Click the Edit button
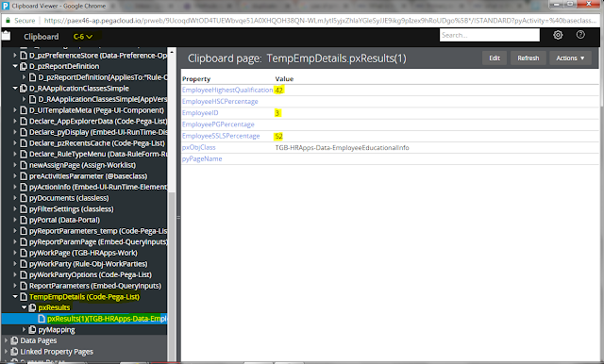The image size is (604, 364). (495, 58)
